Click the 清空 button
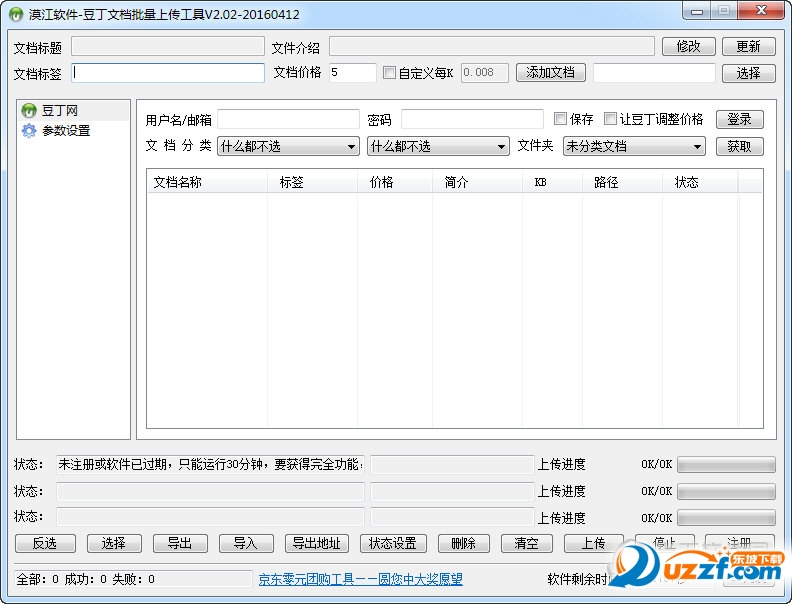Viewport: 792px width, 604px height. pyautogui.click(x=526, y=543)
